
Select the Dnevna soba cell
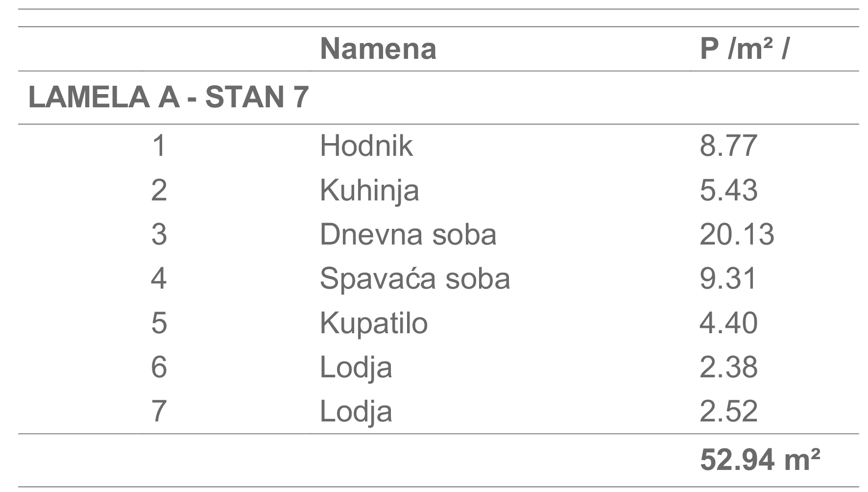tap(408, 234)
